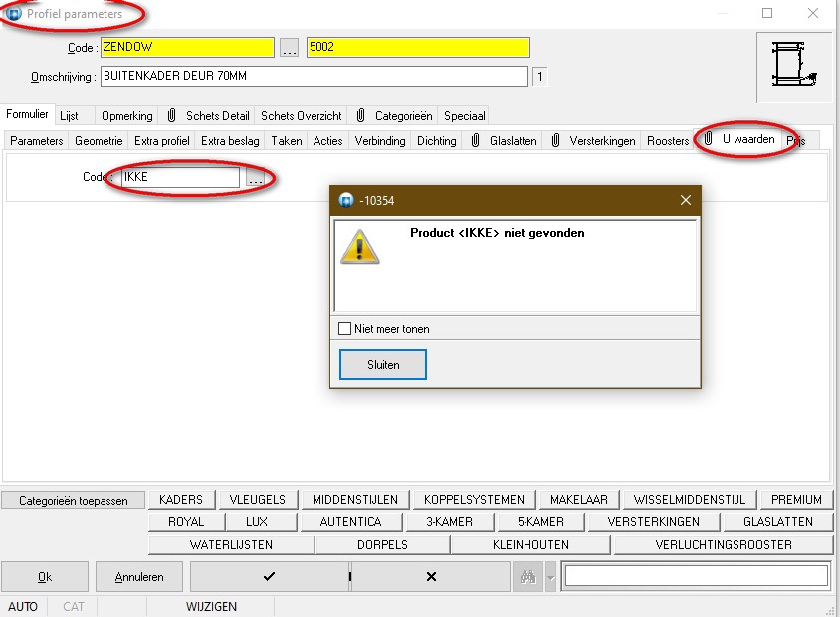Click the X cancel button in bottom bar
Image resolution: width=840 pixels, height=617 pixels.
pyautogui.click(x=431, y=577)
